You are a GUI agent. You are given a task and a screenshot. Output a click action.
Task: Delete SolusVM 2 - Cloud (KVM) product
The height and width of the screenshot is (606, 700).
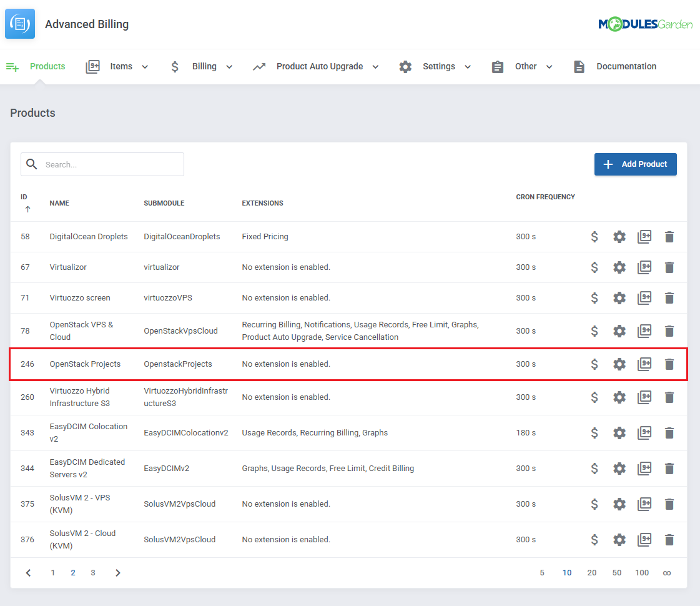tap(669, 539)
